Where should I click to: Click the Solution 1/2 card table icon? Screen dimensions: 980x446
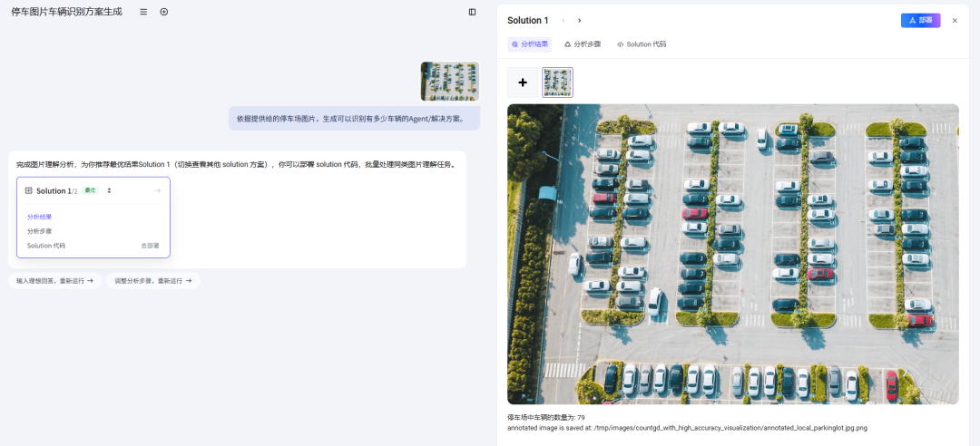pyautogui.click(x=29, y=190)
